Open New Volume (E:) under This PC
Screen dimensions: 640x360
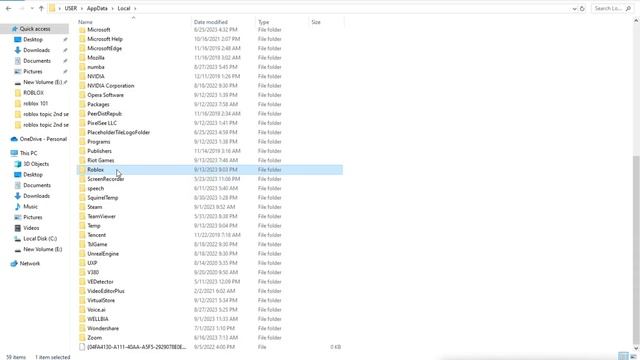[42, 249]
